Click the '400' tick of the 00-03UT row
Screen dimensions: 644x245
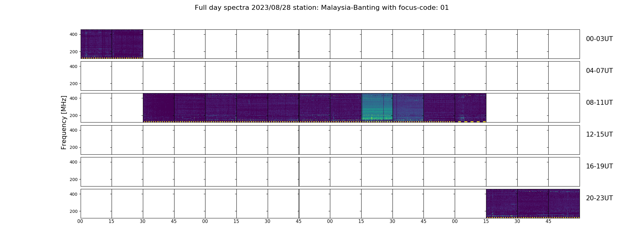pyautogui.click(x=74, y=34)
